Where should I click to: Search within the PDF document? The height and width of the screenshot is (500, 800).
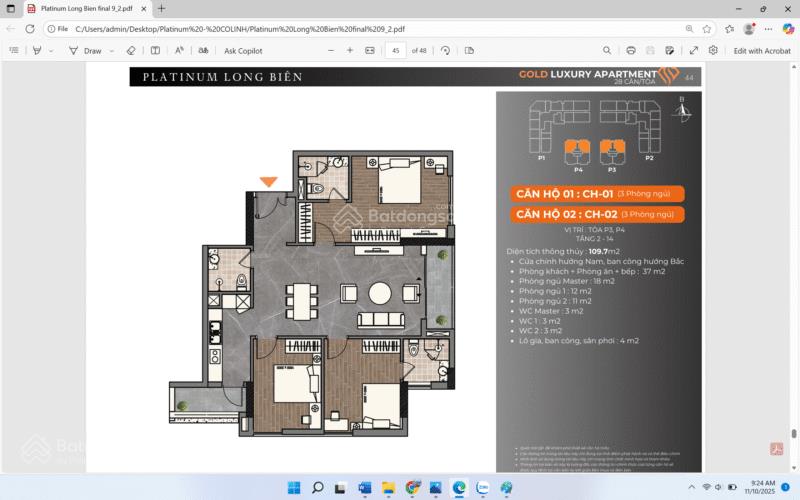(x=607, y=51)
